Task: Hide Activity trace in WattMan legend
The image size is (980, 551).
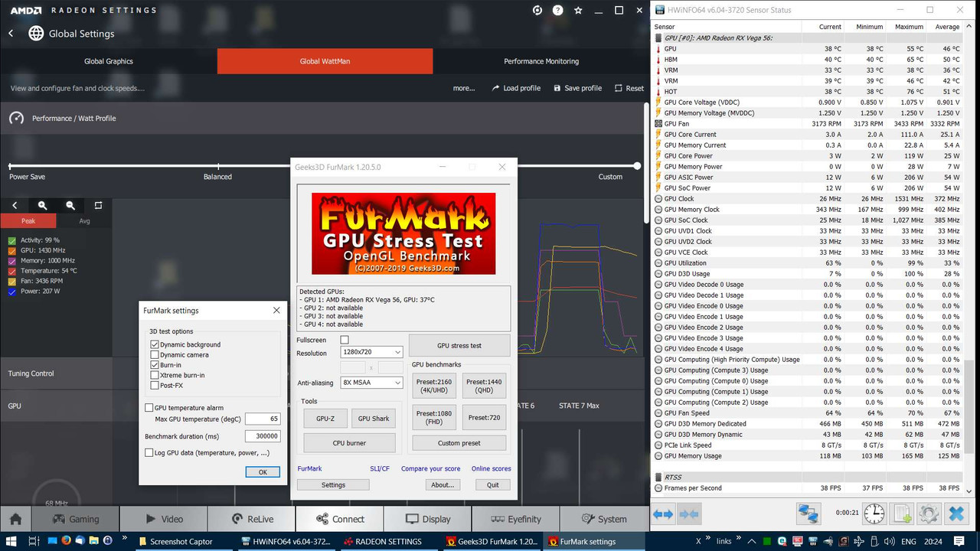Action: point(11,240)
